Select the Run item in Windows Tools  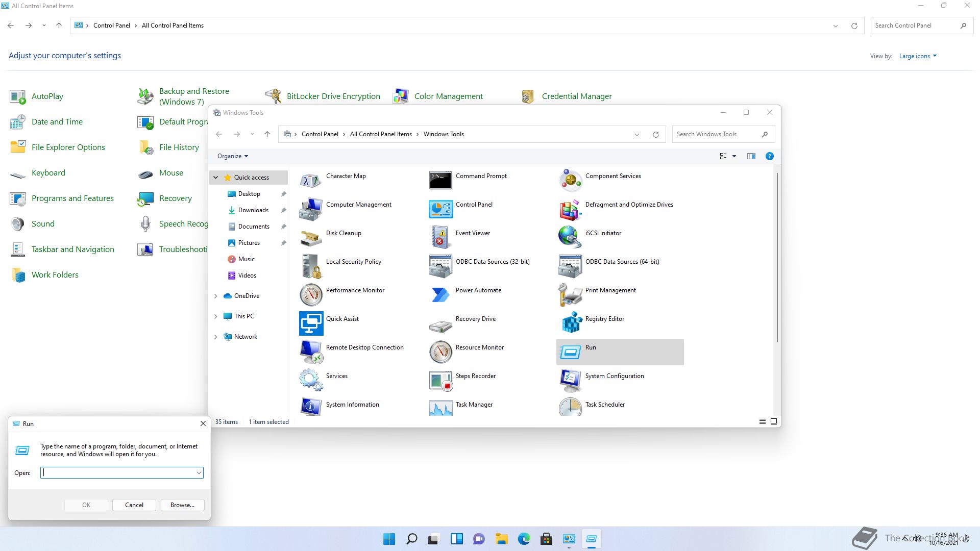click(620, 352)
